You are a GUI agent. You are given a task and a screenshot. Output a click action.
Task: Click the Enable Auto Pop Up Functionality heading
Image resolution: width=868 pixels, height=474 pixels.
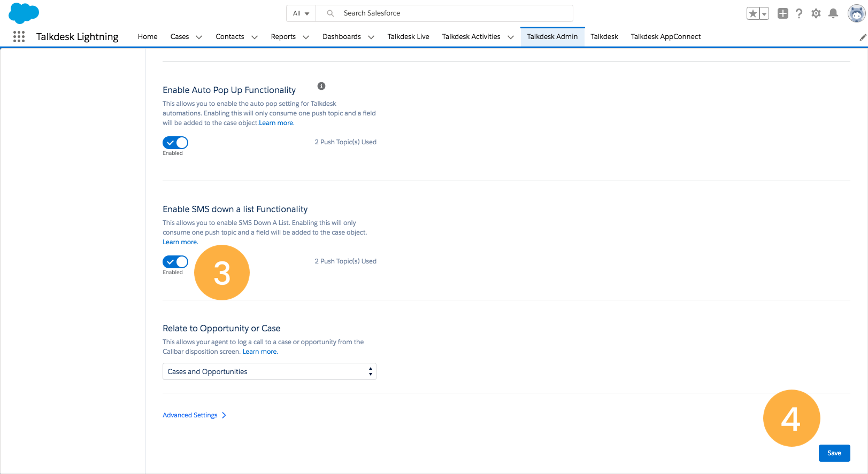tap(229, 90)
